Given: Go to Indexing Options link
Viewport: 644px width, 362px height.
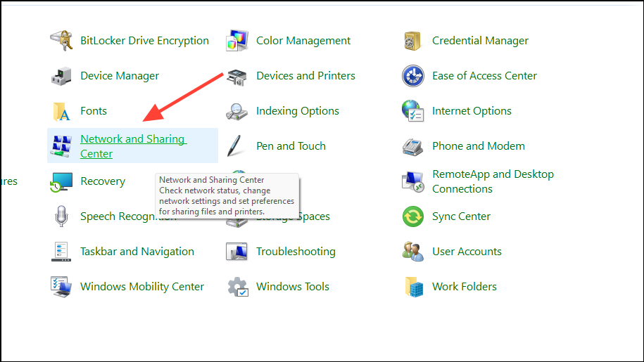Looking at the screenshot, I should pyautogui.click(x=297, y=111).
